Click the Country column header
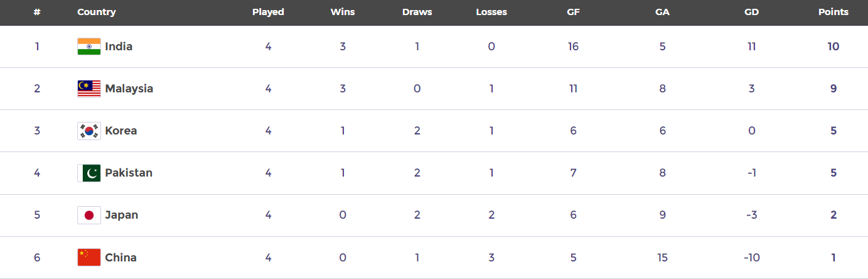Image resolution: width=868 pixels, height=279 pixels. coord(97,12)
